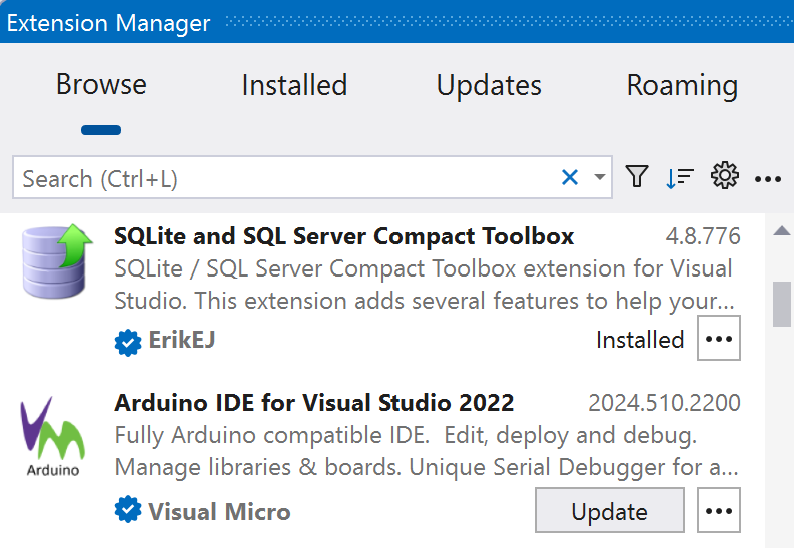This screenshot has width=794, height=548.
Task: Open the sort order icon
Action: point(680,178)
